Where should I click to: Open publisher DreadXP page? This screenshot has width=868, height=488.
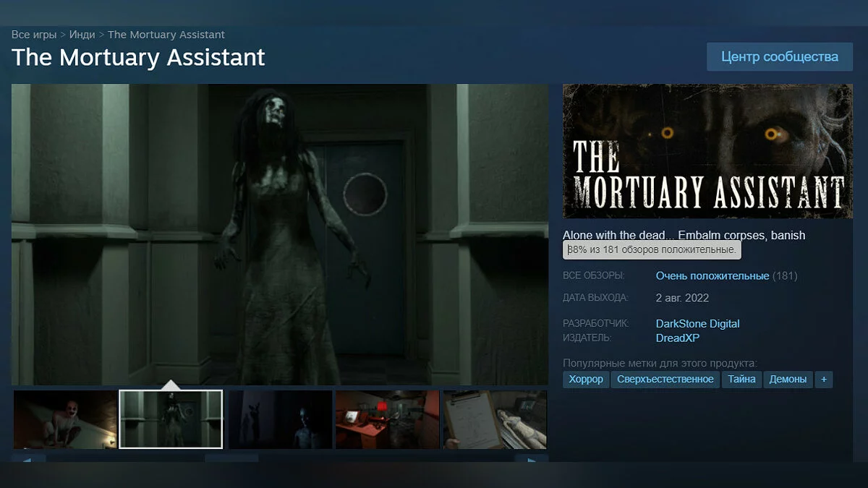click(678, 338)
